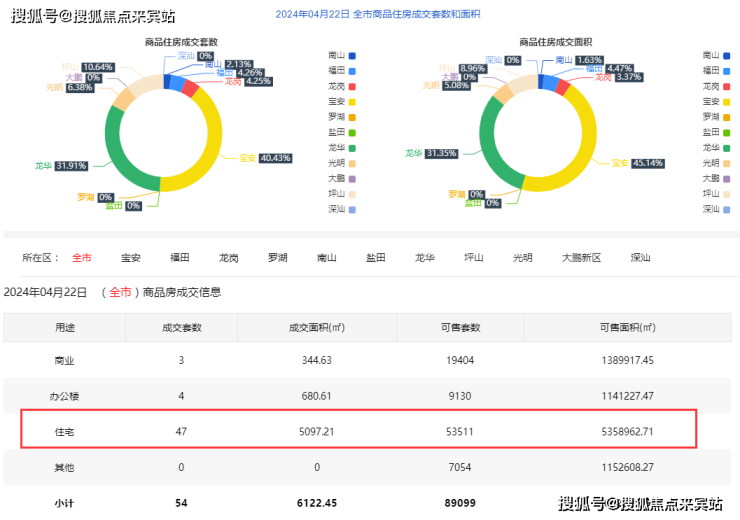Viewport: 740px width, 520px height.
Task: Toggle 福田 legend swatch in 成交套数 chart
Action: [x=352, y=71]
